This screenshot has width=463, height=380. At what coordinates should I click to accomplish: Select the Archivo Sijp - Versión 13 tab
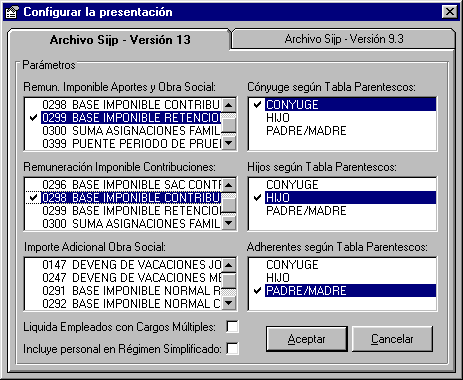(x=120, y=40)
